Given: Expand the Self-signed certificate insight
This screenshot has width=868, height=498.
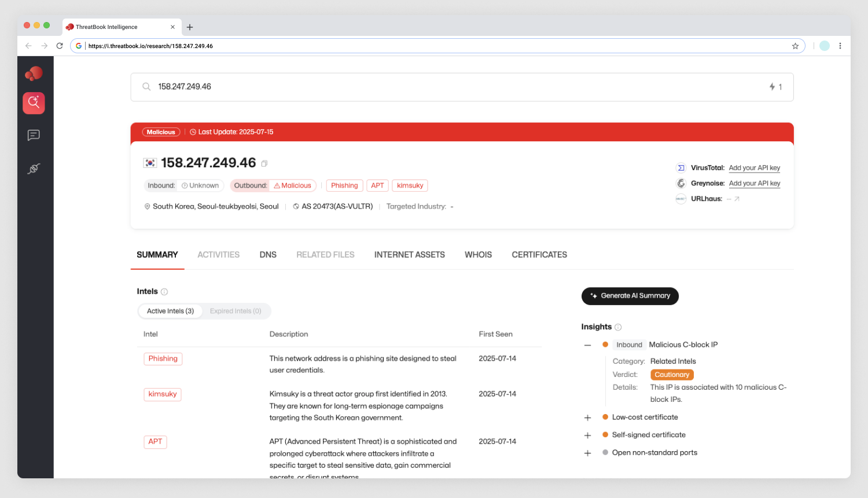Looking at the screenshot, I should [x=587, y=435].
